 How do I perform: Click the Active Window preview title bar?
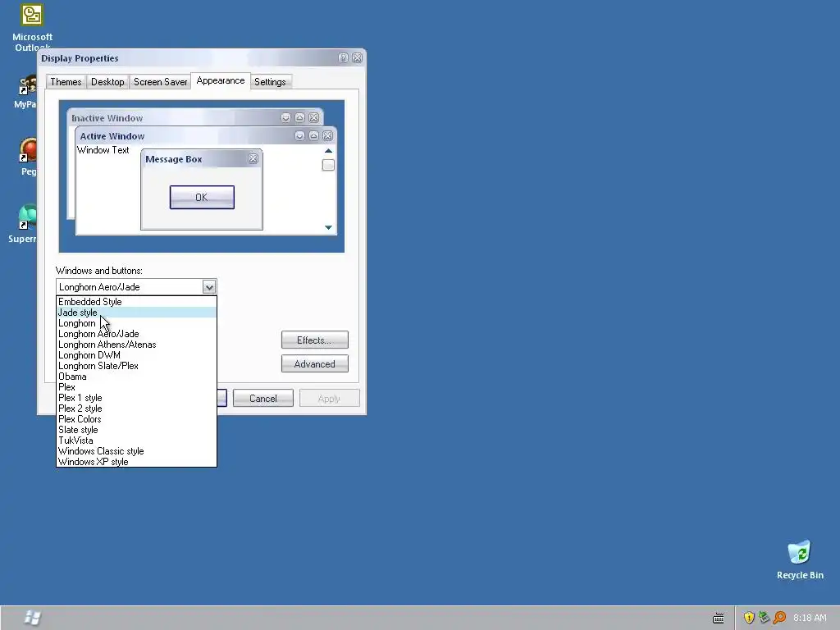206,136
